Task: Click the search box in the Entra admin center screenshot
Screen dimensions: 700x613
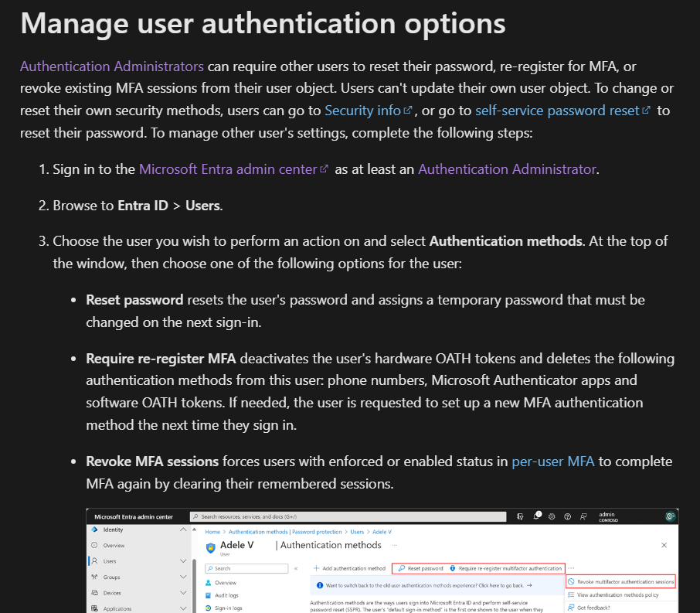Action: tap(348, 516)
